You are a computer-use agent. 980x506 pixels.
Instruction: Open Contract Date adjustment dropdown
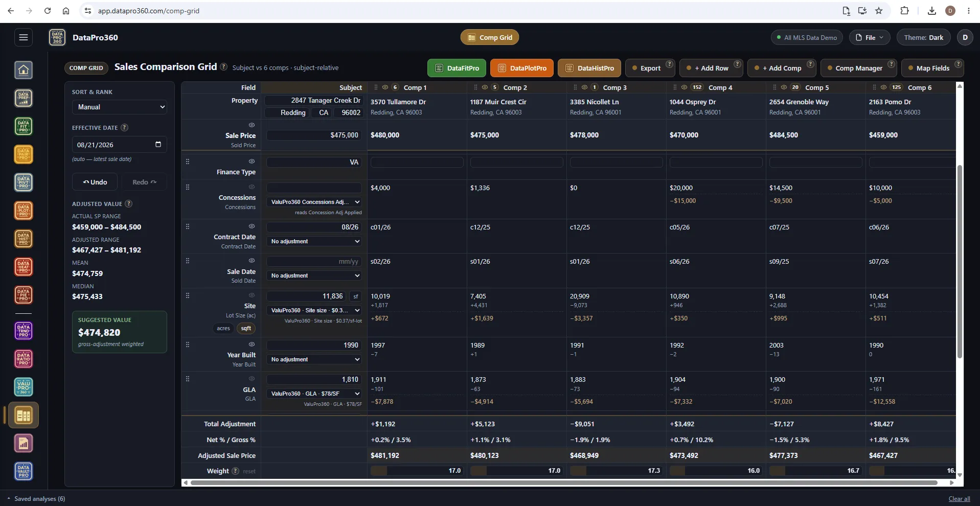[314, 241]
